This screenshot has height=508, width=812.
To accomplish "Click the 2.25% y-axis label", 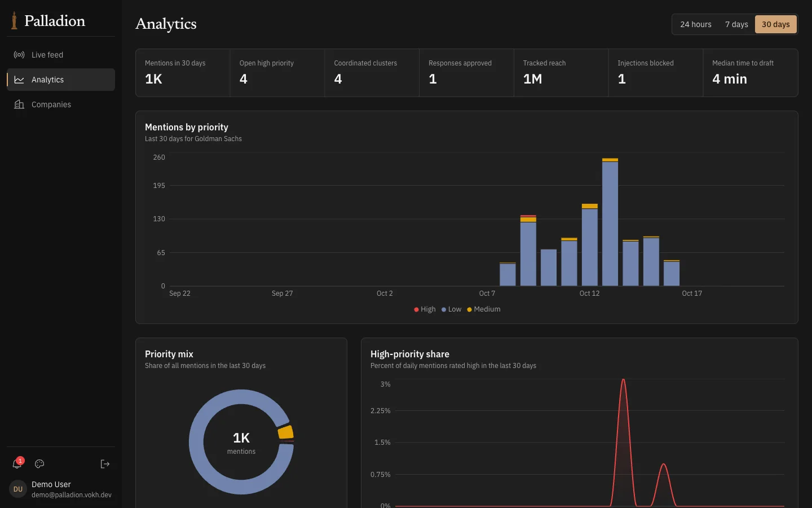I will click(381, 411).
